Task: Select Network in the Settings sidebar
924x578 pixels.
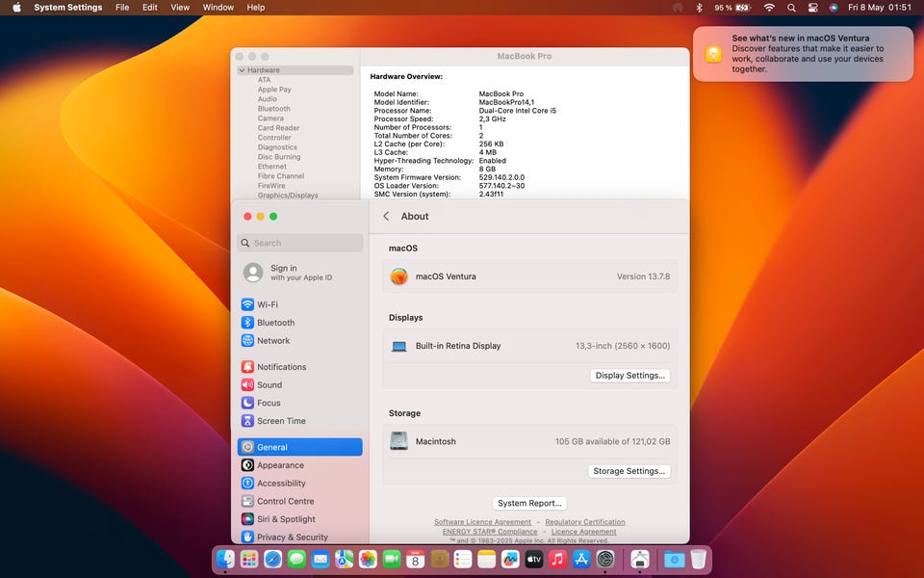Action: coord(300,340)
